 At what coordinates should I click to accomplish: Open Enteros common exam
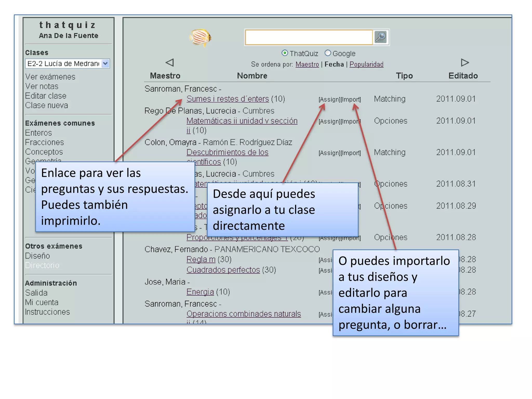coord(38,133)
